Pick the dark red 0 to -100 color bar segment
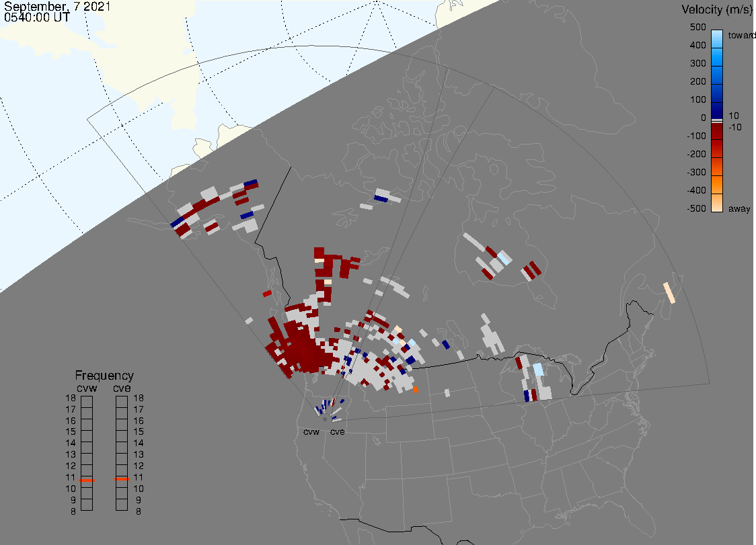The image size is (756, 545). [x=717, y=131]
